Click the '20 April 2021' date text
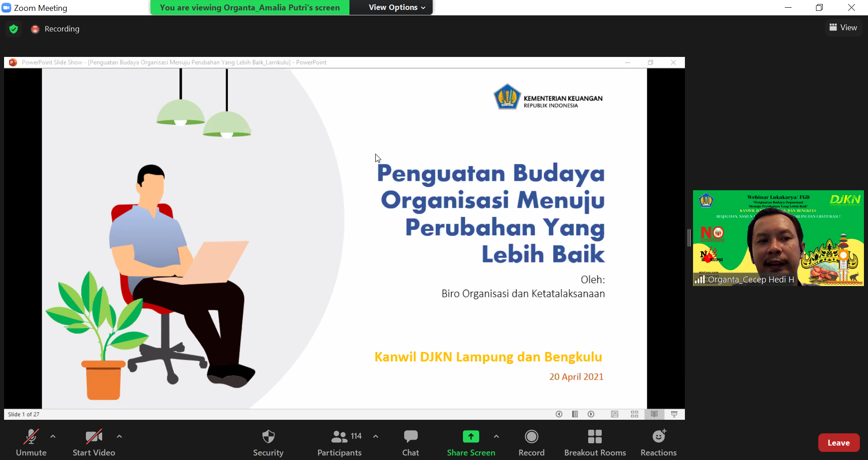 tap(576, 377)
